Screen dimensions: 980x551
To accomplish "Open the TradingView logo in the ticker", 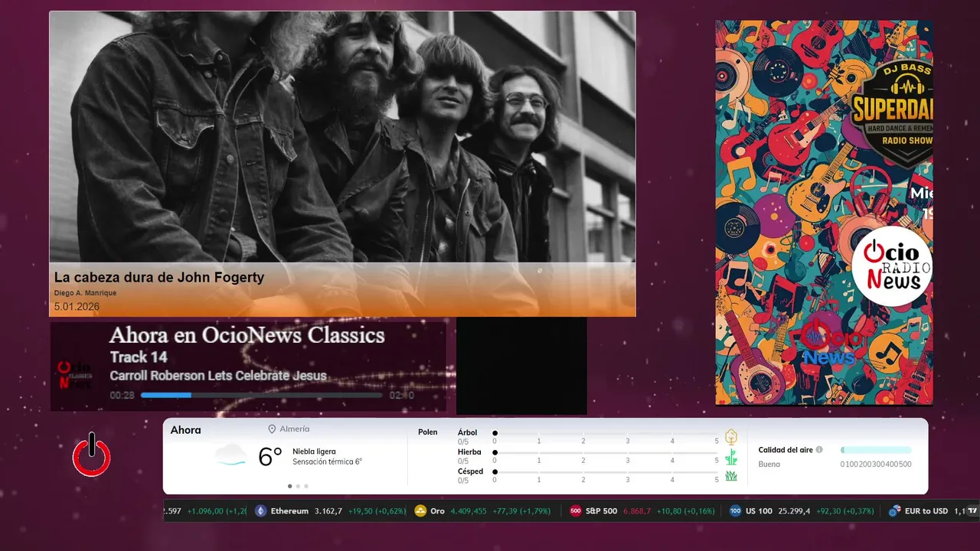I will click(972, 511).
